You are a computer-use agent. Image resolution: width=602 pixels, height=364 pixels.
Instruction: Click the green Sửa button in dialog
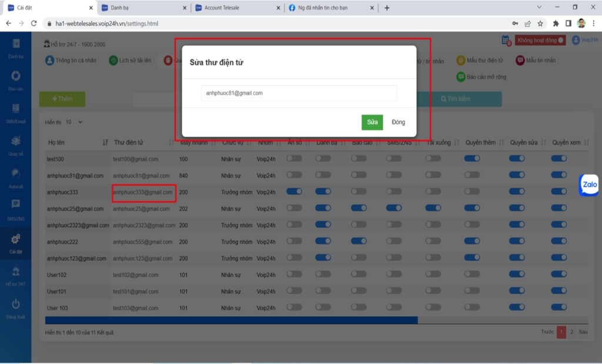[372, 122]
